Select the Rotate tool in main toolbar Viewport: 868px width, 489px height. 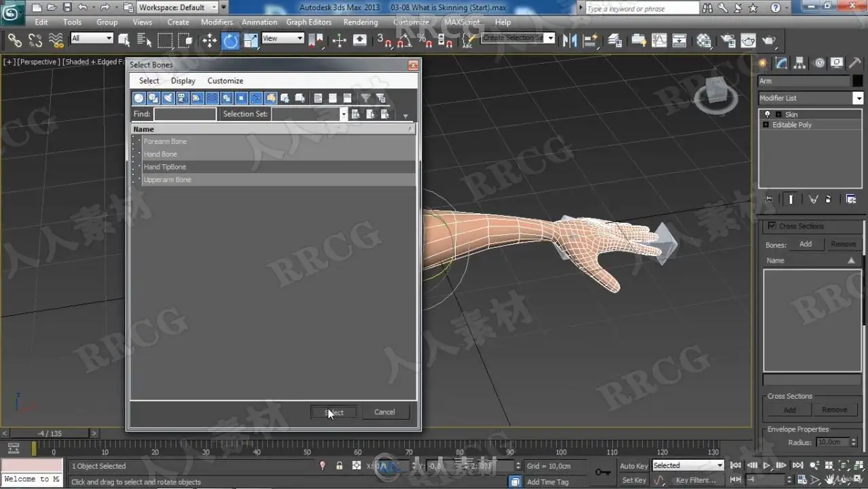pos(230,41)
